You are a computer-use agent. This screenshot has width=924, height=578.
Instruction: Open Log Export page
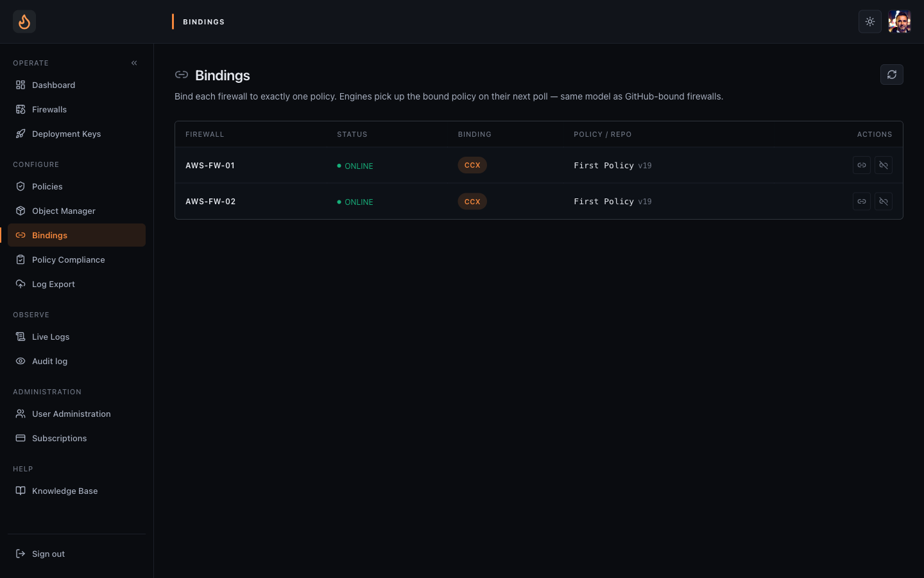[76, 284]
